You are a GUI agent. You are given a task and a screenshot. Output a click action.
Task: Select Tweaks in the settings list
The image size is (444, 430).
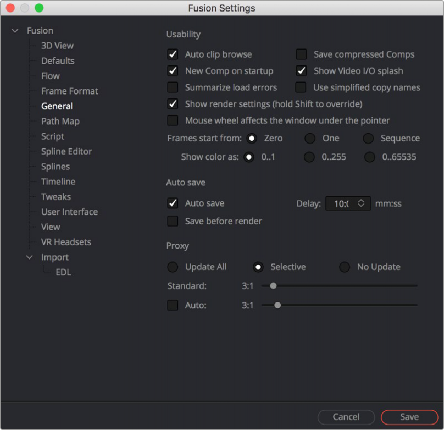(56, 197)
